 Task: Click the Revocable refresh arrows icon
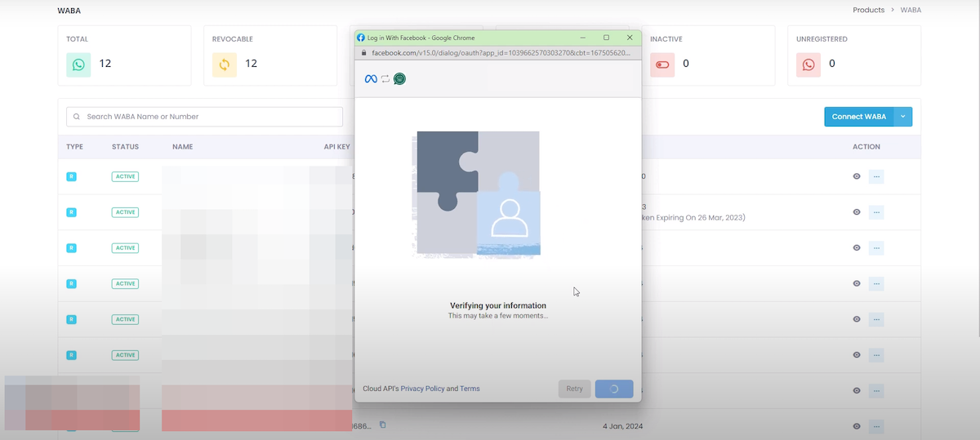click(225, 64)
